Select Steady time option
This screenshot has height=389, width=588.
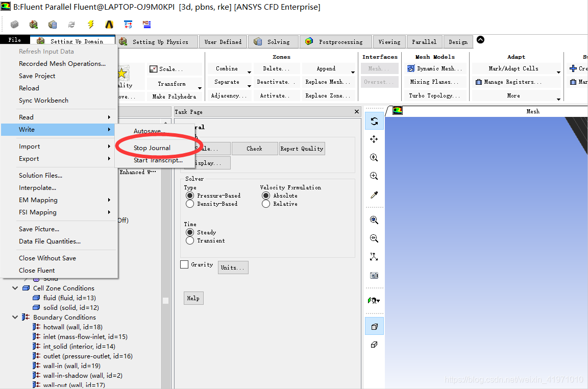point(190,232)
